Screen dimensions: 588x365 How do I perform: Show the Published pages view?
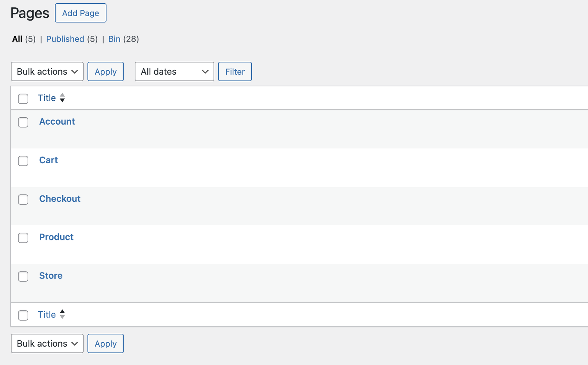(x=65, y=39)
